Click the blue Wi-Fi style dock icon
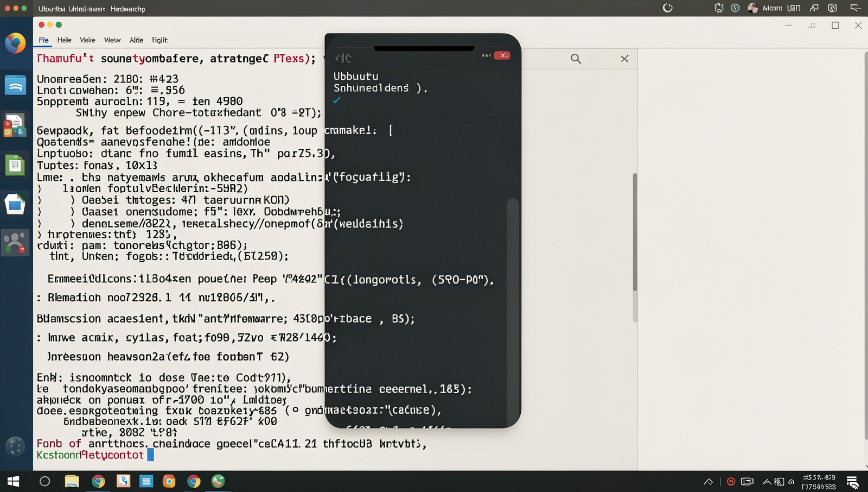868x492 pixels. pyautogui.click(x=15, y=85)
